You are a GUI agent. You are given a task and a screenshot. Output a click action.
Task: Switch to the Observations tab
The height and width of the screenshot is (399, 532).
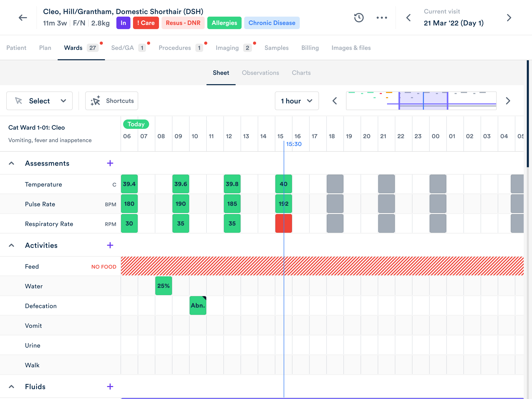click(260, 73)
